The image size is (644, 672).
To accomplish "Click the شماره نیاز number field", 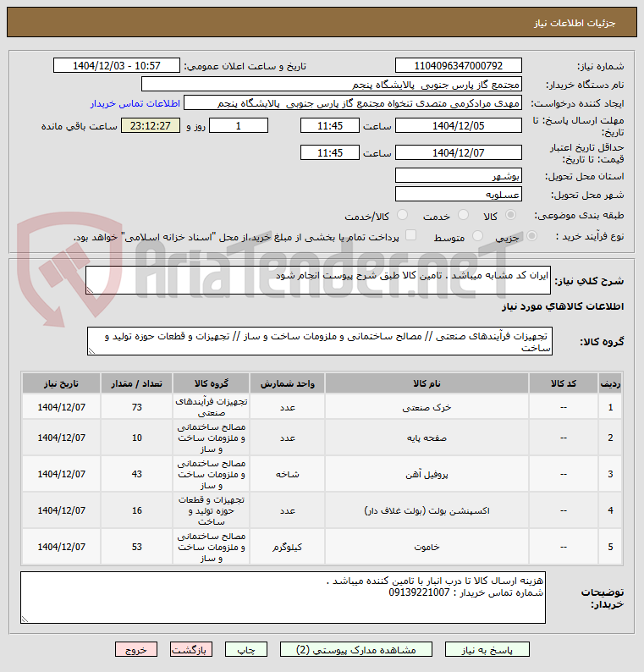I will 458,65.
